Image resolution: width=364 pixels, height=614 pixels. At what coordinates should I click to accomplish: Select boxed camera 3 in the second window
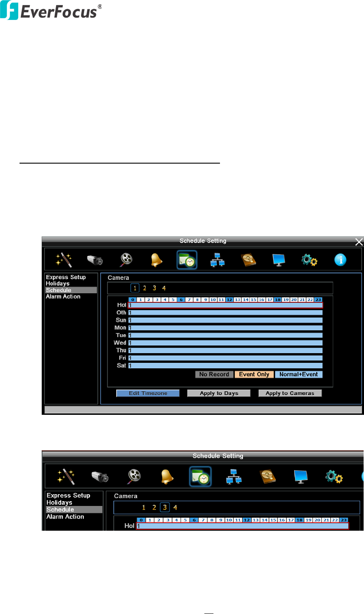(164, 507)
